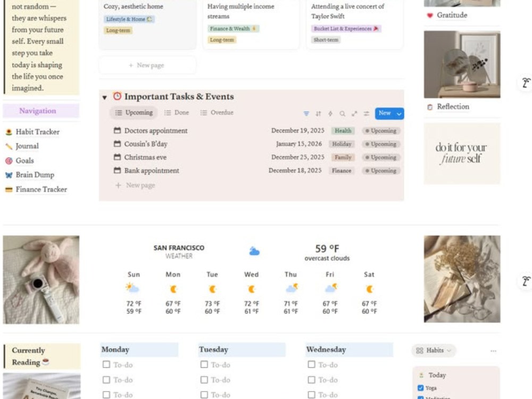Click the filter icon in Important Tasks toolbar
Image resolution: width=532 pixels, height=399 pixels.
coord(306,114)
